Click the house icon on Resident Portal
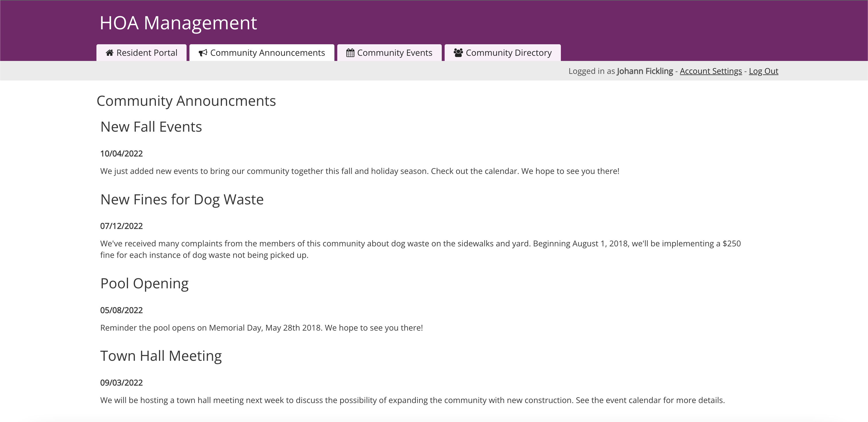This screenshot has height=422, width=868. (110, 53)
